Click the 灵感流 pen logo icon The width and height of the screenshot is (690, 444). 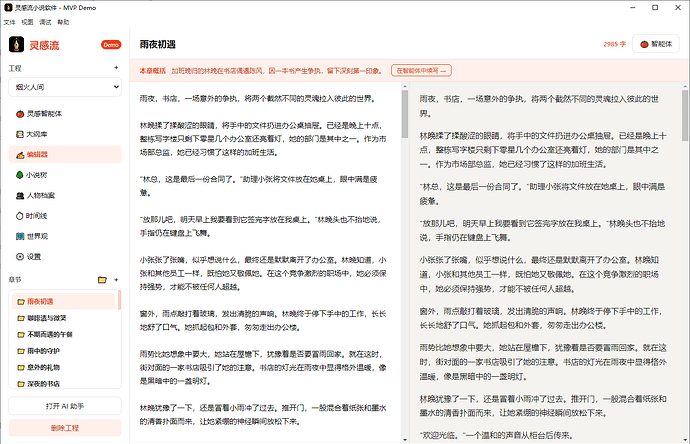[17, 44]
